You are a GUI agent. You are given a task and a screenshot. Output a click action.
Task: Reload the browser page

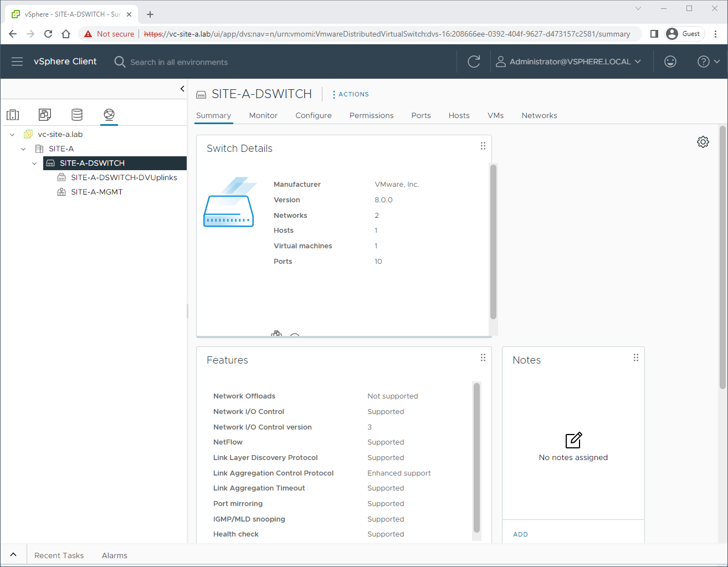tap(48, 34)
